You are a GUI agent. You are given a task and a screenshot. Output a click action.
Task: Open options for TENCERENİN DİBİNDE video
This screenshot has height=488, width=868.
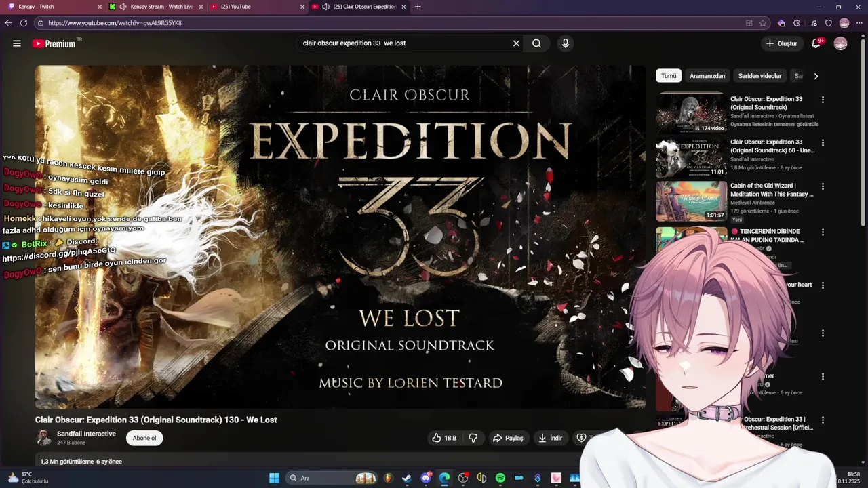tap(823, 232)
